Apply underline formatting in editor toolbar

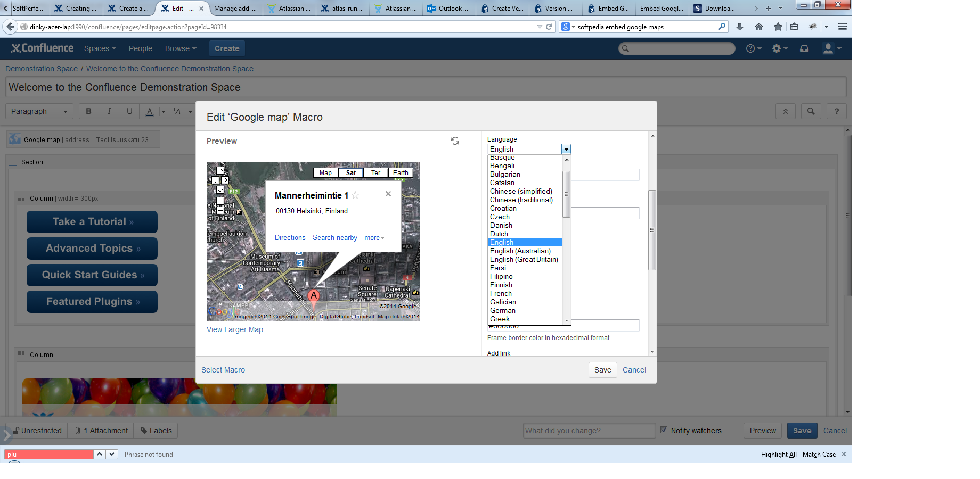click(129, 111)
